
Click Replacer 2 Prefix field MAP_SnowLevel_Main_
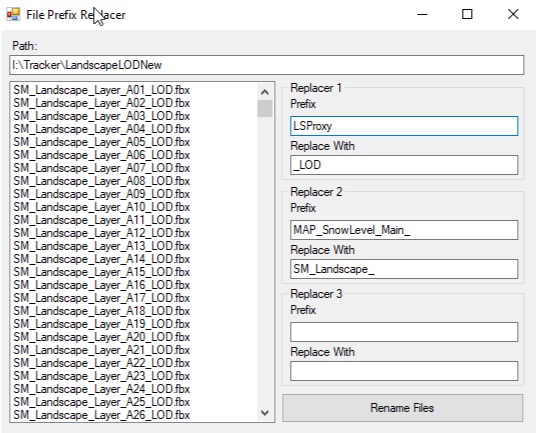404,230
